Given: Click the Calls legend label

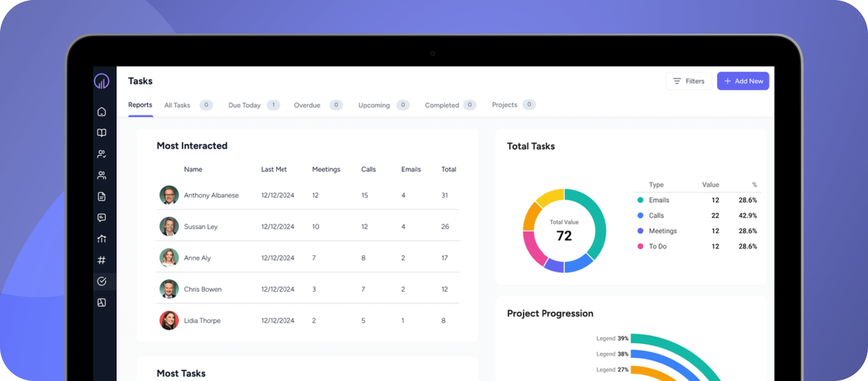Looking at the screenshot, I should tap(656, 215).
